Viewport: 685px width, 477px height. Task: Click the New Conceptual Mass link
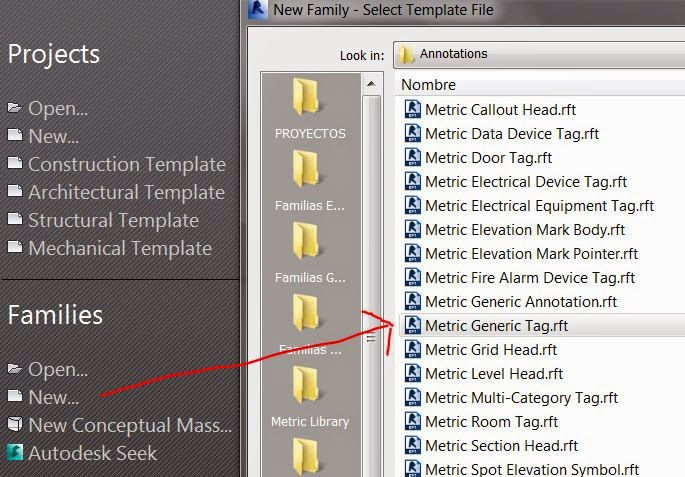pyautogui.click(x=130, y=425)
